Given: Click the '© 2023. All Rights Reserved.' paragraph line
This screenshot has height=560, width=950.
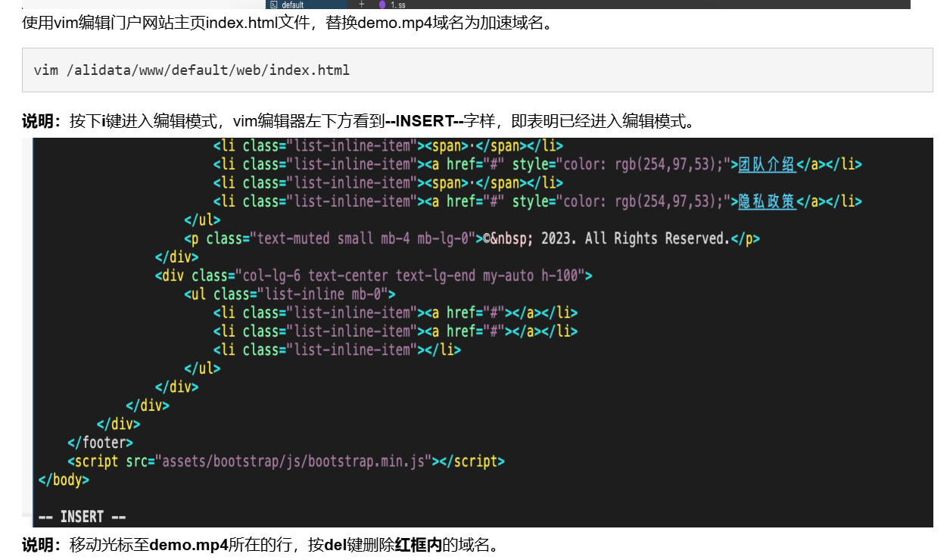Looking at the screenshot, I should pos(472,238).
